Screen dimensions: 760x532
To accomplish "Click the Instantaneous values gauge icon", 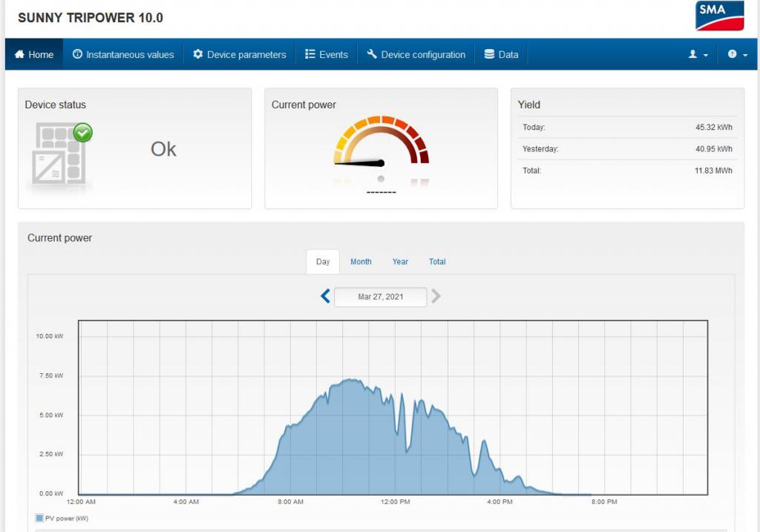I will click(77, 54).
